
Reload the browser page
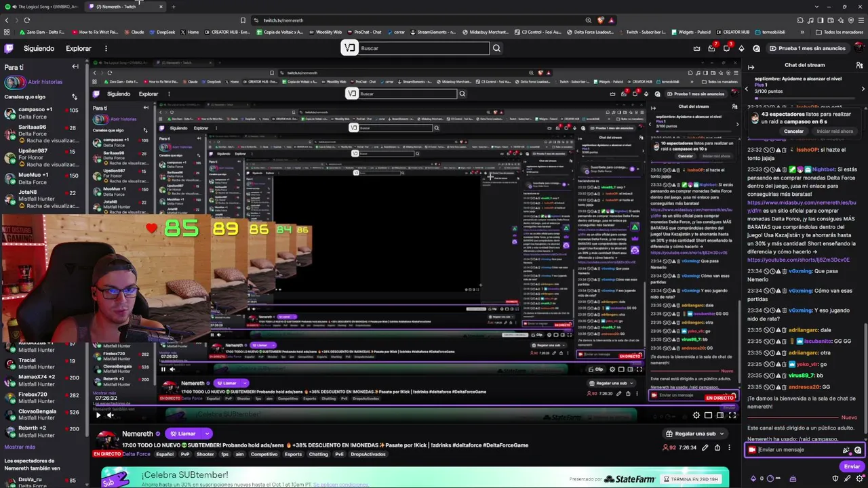coord(27,20)
